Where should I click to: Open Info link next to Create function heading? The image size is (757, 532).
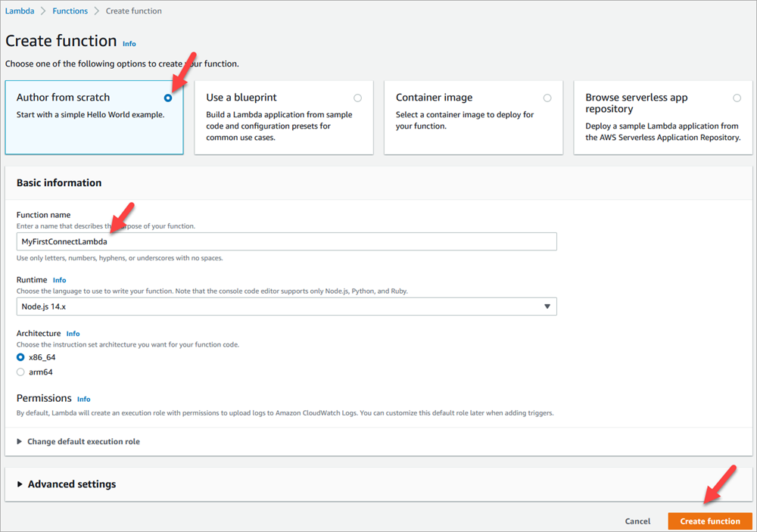point(129,43)
